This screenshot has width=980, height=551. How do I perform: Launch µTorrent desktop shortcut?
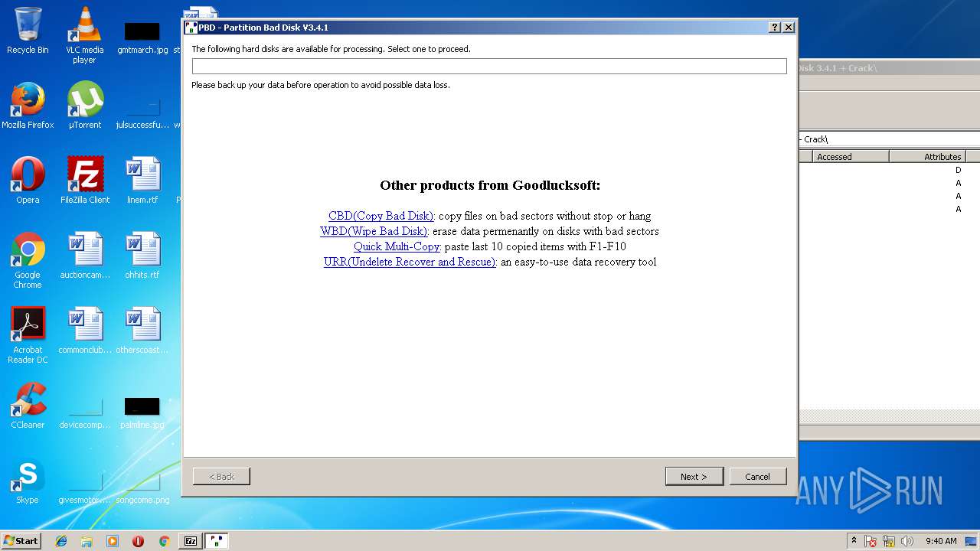[84, 106]
